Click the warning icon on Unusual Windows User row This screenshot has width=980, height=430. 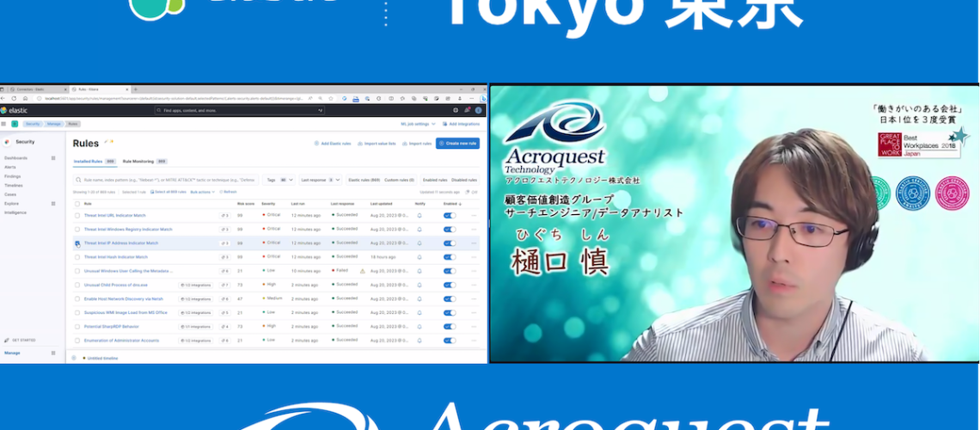363,271
